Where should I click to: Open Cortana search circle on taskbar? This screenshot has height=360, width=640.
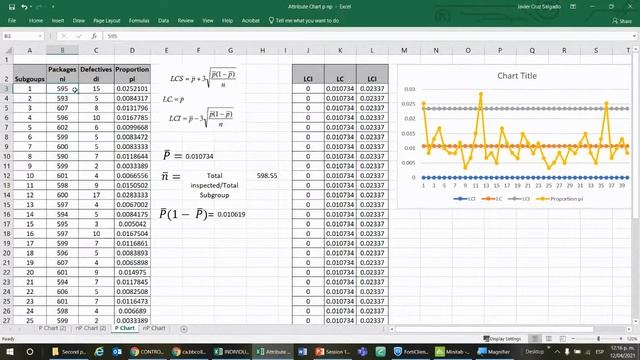[x=30, y=351]
